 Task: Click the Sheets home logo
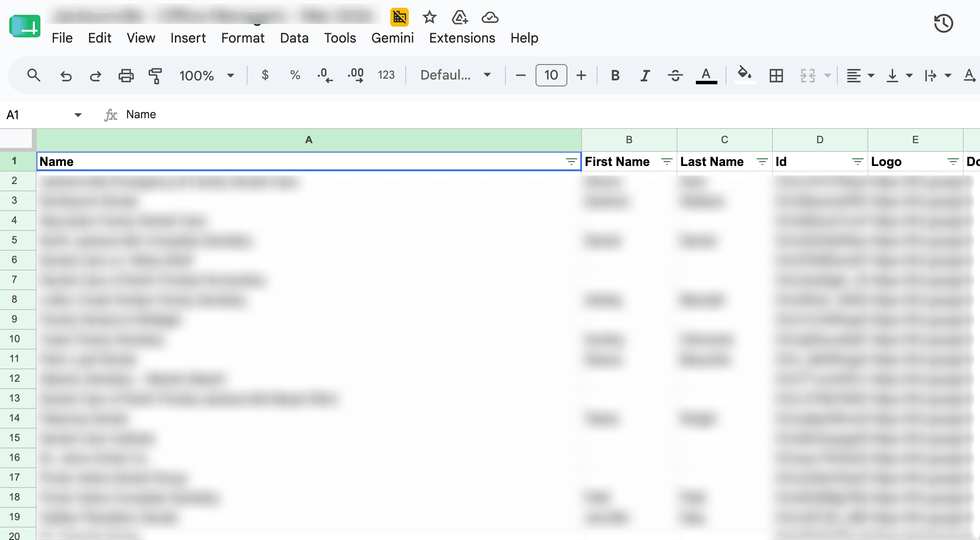click(x=24, y=26)
